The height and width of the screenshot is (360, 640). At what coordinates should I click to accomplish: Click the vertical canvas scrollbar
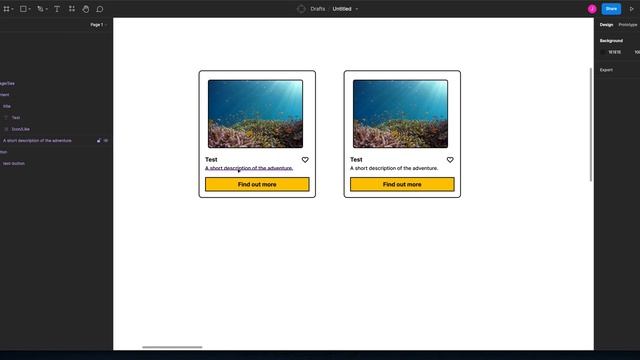pyautogui.click(x=591, y=124)
